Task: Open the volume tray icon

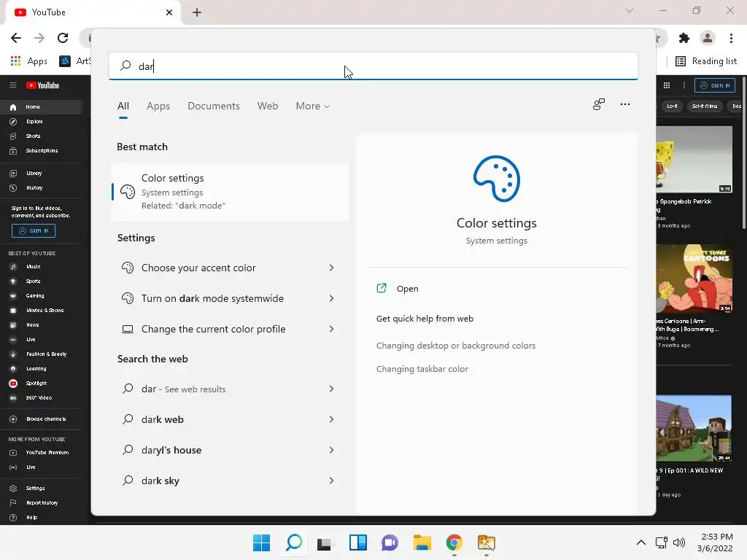Action: click(x=679, y=542)
